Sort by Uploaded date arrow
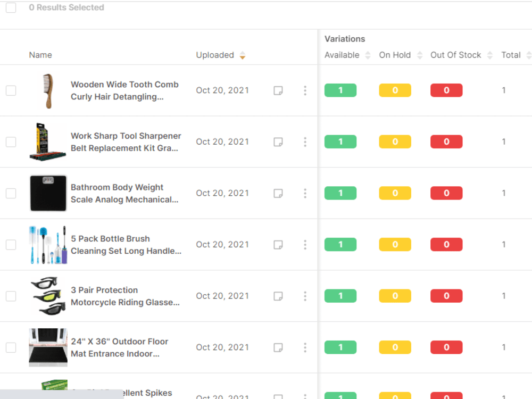This screenshot has width=532, height=399. click(242, 55)
